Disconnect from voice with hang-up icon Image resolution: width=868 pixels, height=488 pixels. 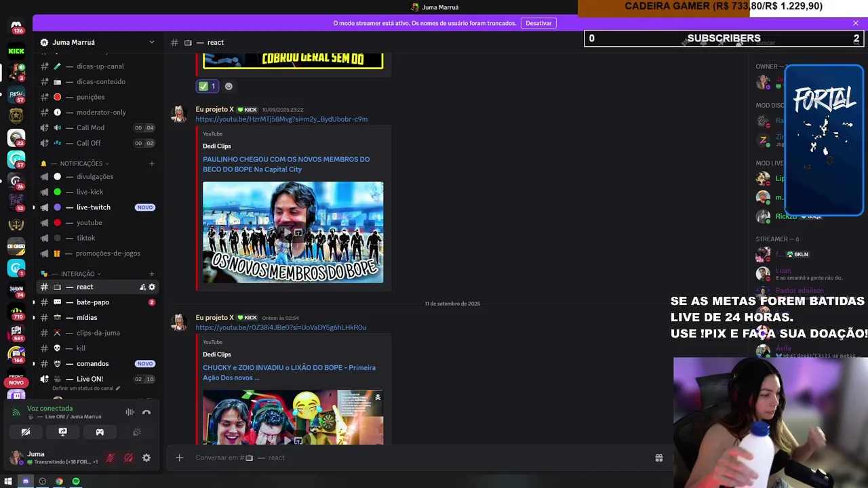(146, 412)
